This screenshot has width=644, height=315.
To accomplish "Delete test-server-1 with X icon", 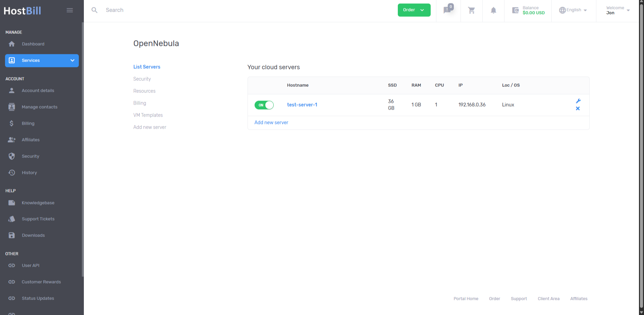I will (578, 108).
